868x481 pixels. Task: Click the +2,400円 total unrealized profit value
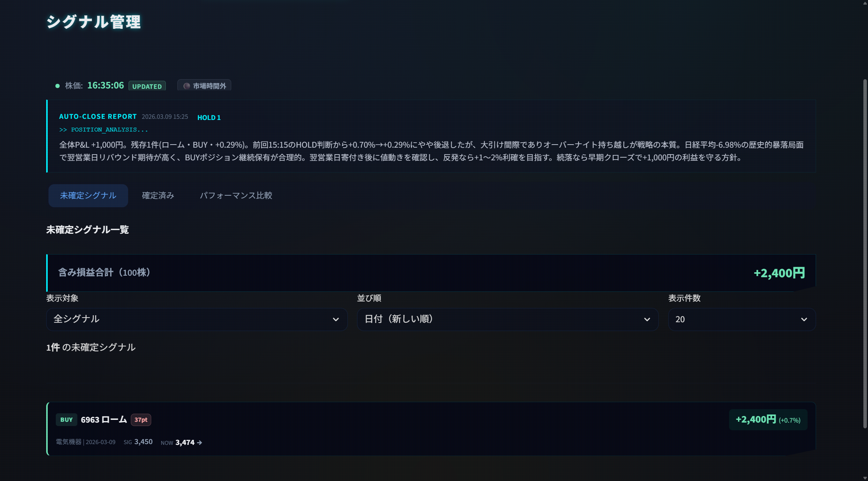(779, 273)
